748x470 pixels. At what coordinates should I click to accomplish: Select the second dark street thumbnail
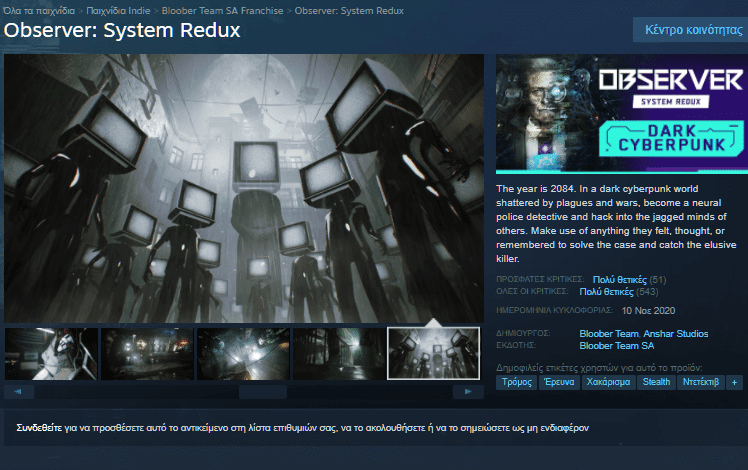point(147,354)
